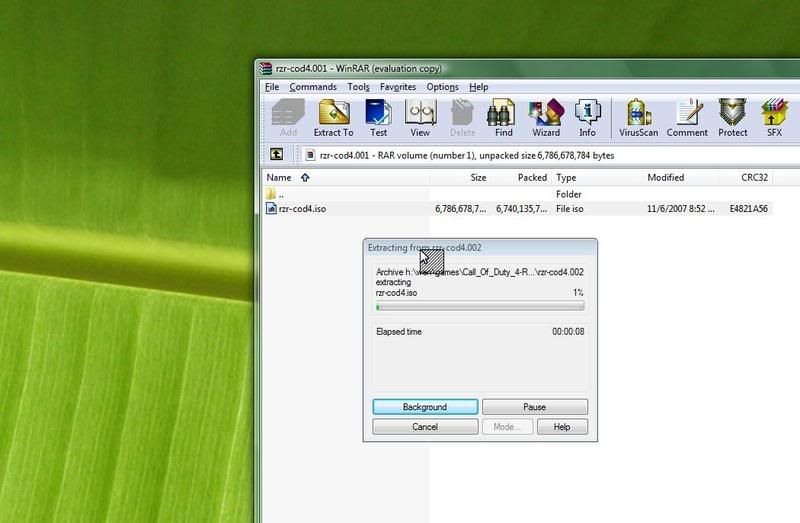Sort by Packed column header
Screen dimensions: 800x523
pyautogui.click(x=521, y=178)
